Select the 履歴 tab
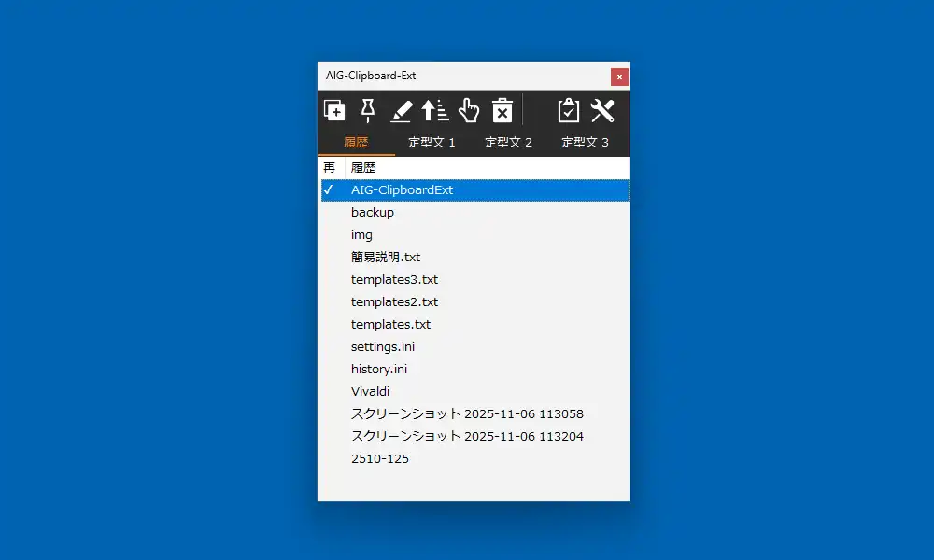 point(355,144)
